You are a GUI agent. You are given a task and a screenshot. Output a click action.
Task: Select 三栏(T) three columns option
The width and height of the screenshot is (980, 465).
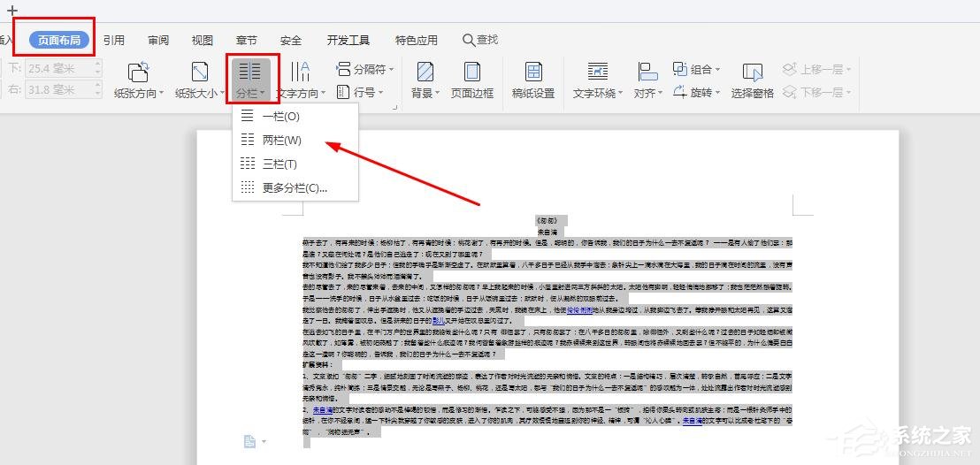[x=295, y=164]
